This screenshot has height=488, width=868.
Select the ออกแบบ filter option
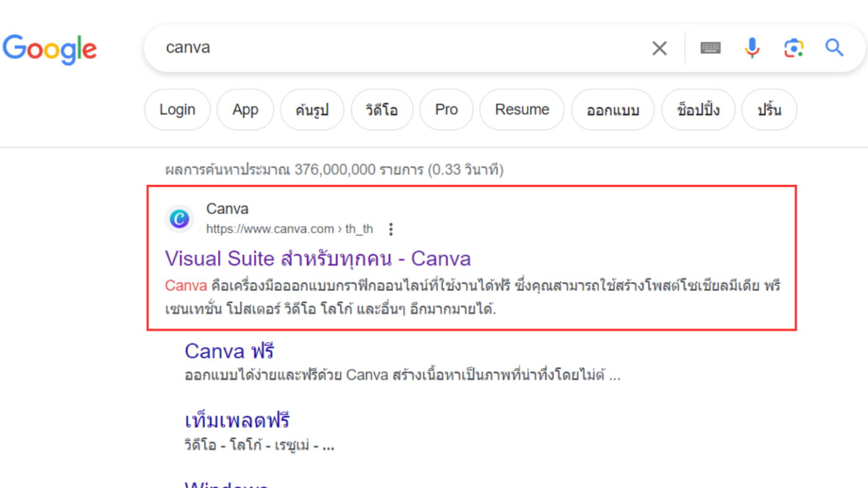tap(613, 109)
